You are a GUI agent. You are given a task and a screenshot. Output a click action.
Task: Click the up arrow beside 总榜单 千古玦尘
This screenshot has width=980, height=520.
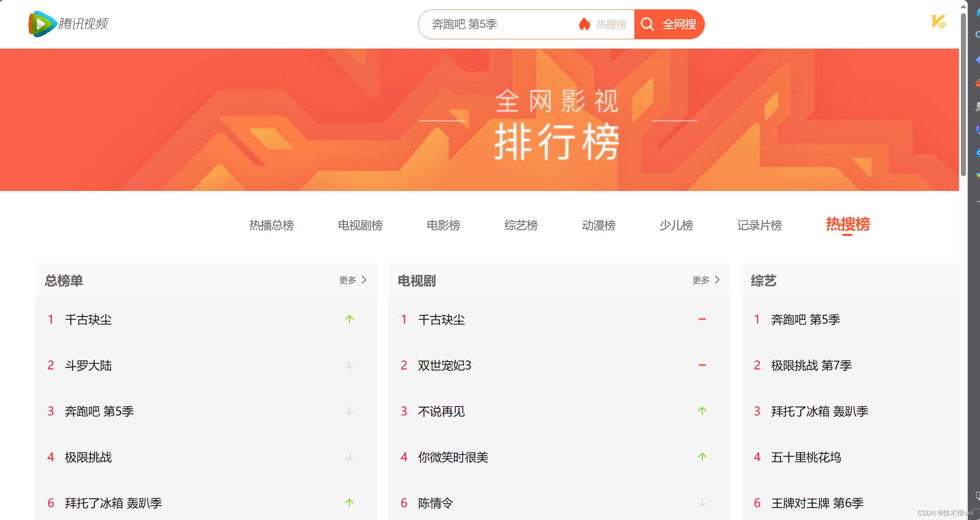[349, 319]
